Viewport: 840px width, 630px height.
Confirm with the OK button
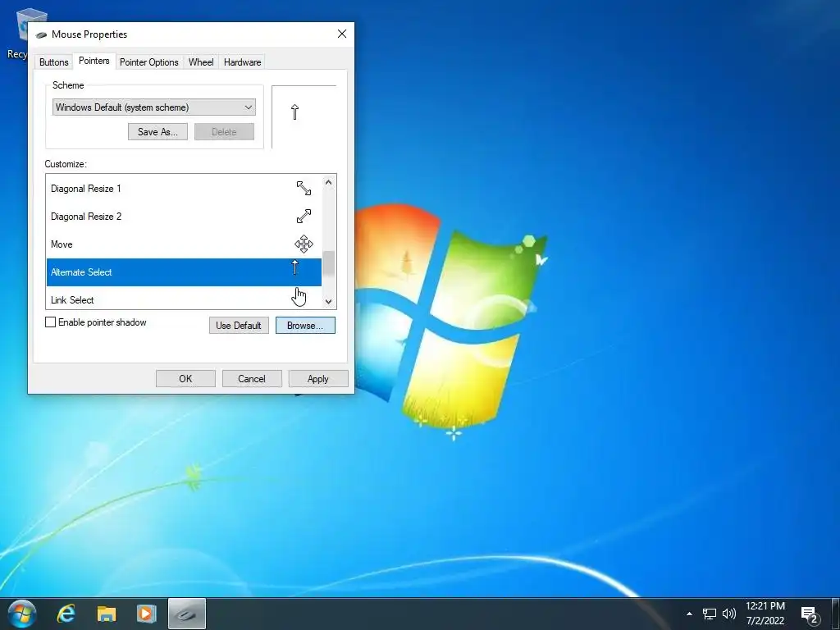tap(185, 379)
